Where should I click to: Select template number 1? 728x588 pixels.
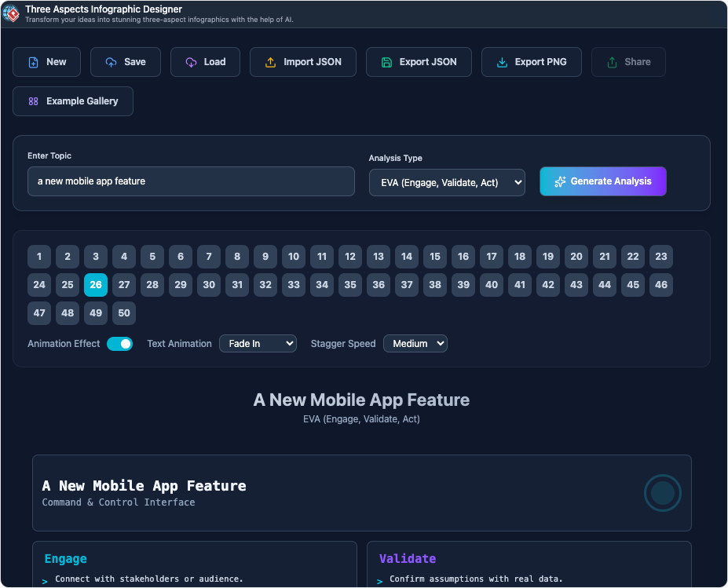point(39,257)
